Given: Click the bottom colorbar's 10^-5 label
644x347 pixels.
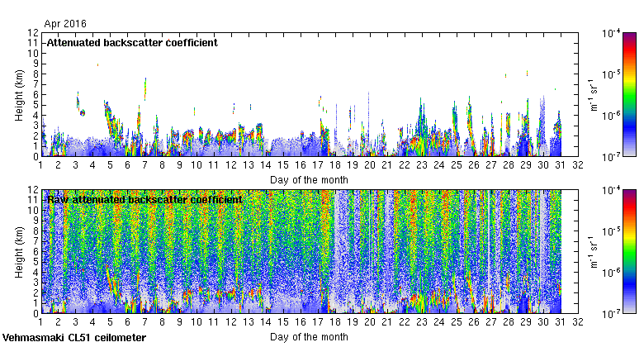Looking at the screenshot, I should pos(611,231).
